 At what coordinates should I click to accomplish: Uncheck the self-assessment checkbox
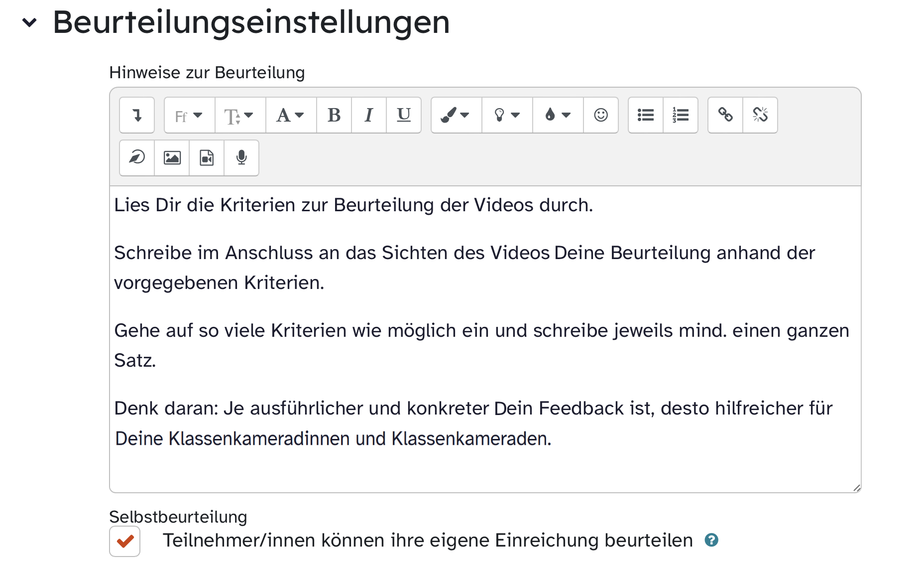click(125, 541)
